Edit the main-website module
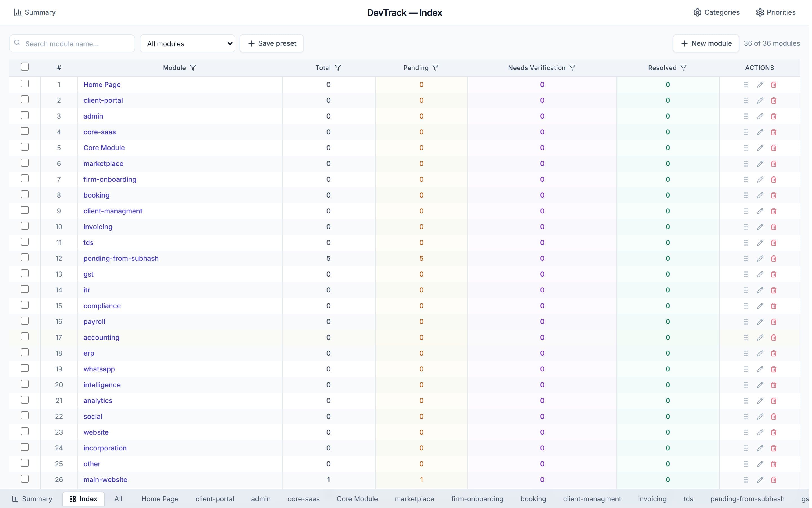Image resolution: width=812 pixels, height=508 pixels. pos(760,479)
